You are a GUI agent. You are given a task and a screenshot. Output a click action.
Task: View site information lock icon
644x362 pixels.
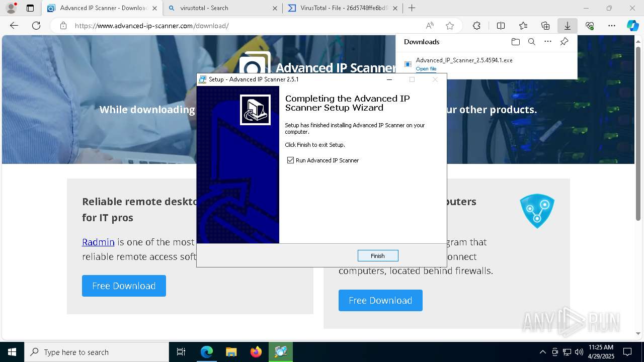point(63,26)
